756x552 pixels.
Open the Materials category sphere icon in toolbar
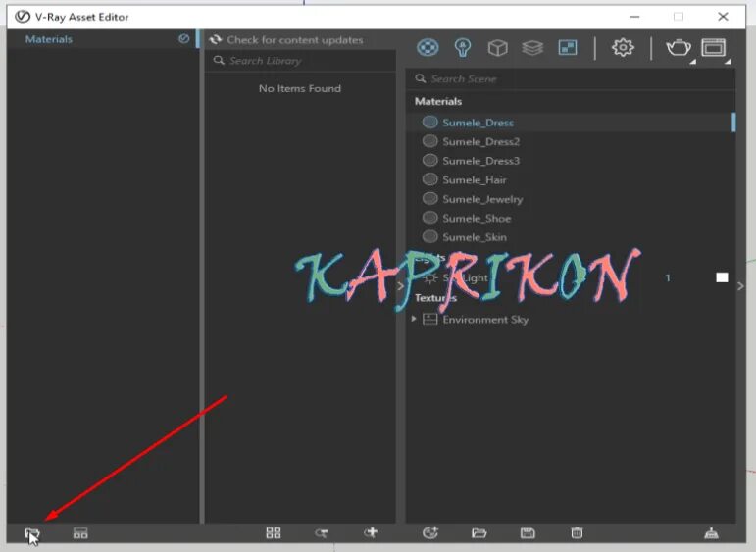pyautogui.click(x=428, y=48)
